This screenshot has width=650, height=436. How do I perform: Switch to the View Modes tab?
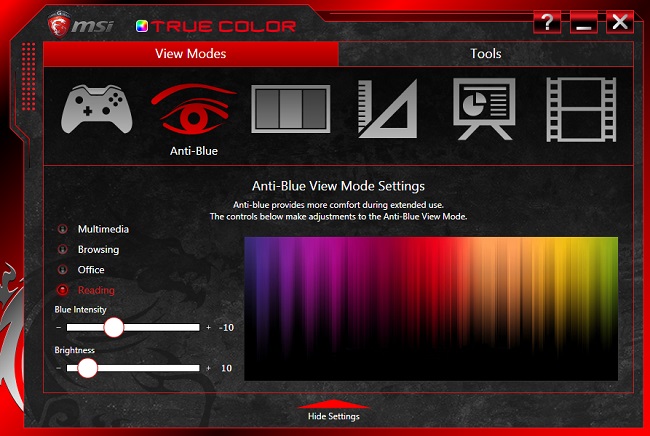click(191, 53)
